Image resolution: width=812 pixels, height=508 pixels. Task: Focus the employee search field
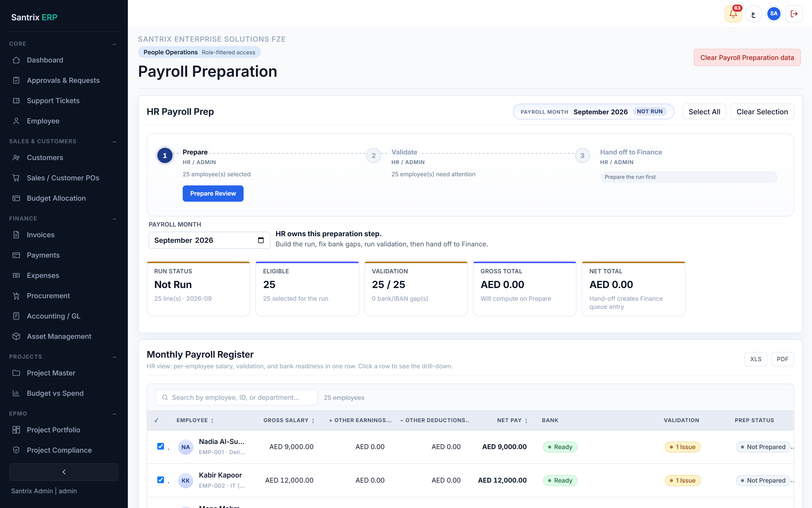pos(236,398)
